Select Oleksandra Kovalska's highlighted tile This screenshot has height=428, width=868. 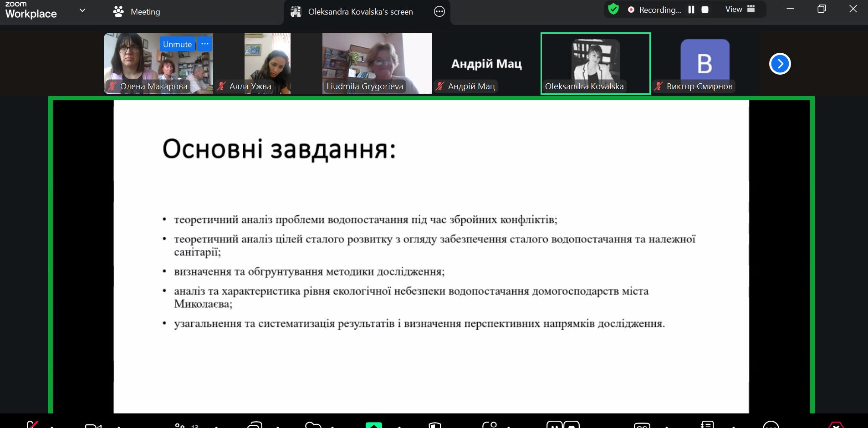pos(596,63)
